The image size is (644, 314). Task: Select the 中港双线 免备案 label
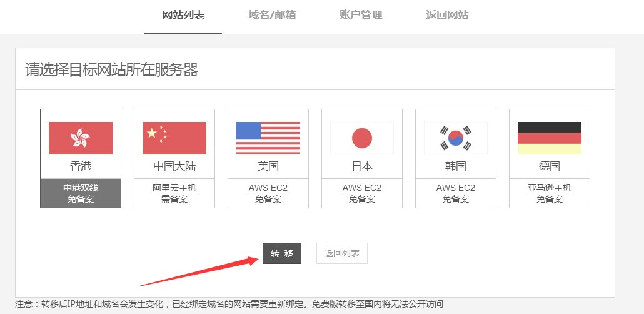tap(81, 193)
